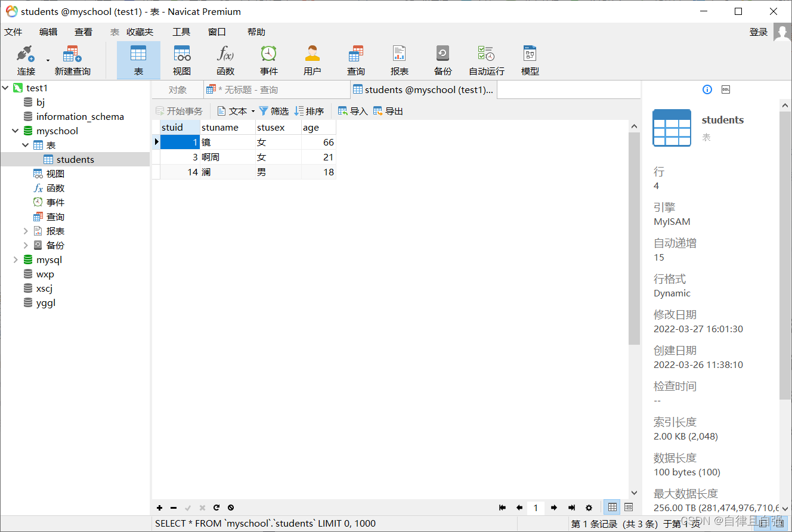Collapse the test1 connection node
The image size is (792, 532).
(x=5, y=88)
